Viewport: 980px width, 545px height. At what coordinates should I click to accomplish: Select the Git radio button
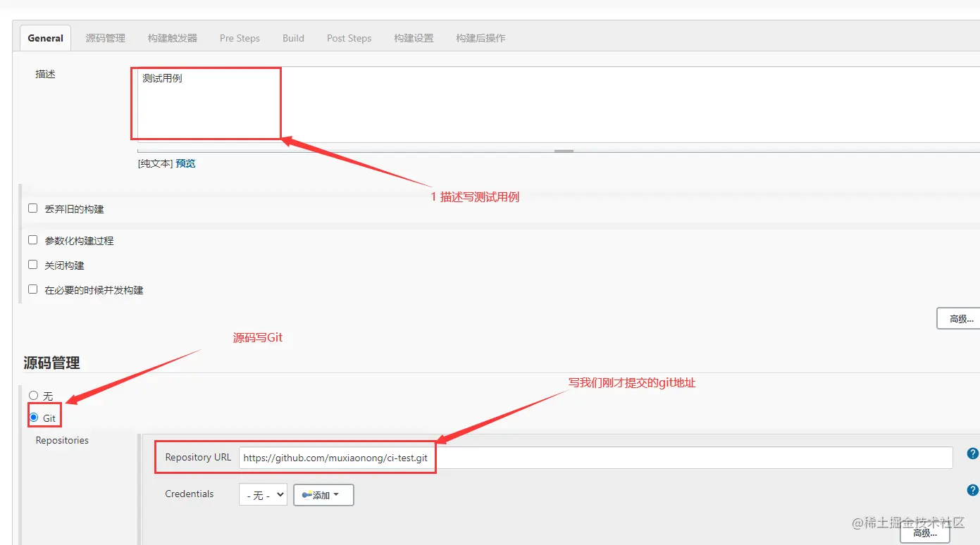[x=33, y=418]
